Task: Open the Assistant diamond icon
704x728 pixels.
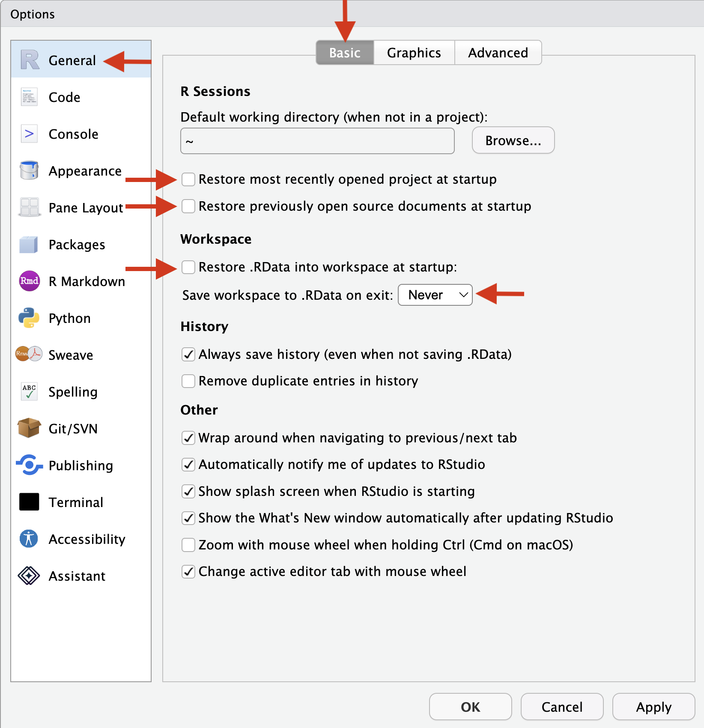Action: (29, 576)
